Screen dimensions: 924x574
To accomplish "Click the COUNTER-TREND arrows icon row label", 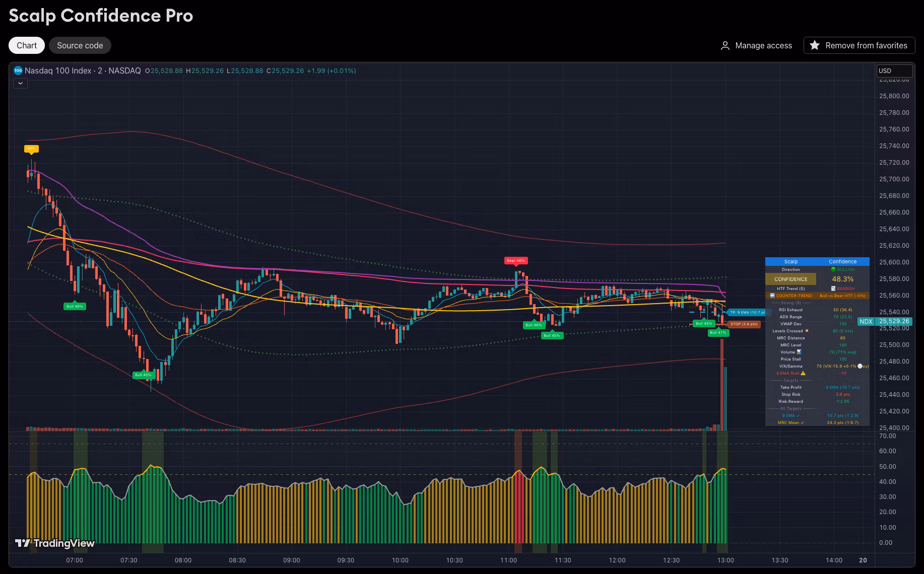I will tap(790, 296).
